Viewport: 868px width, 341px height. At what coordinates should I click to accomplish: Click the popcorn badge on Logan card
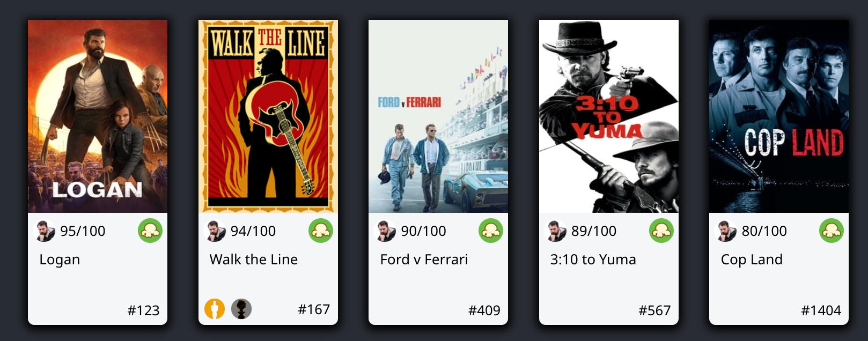click(x=150, y=231)
